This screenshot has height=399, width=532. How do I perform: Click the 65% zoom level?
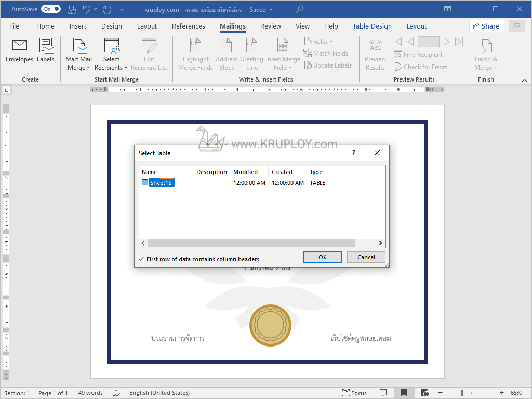pos(516,393)
